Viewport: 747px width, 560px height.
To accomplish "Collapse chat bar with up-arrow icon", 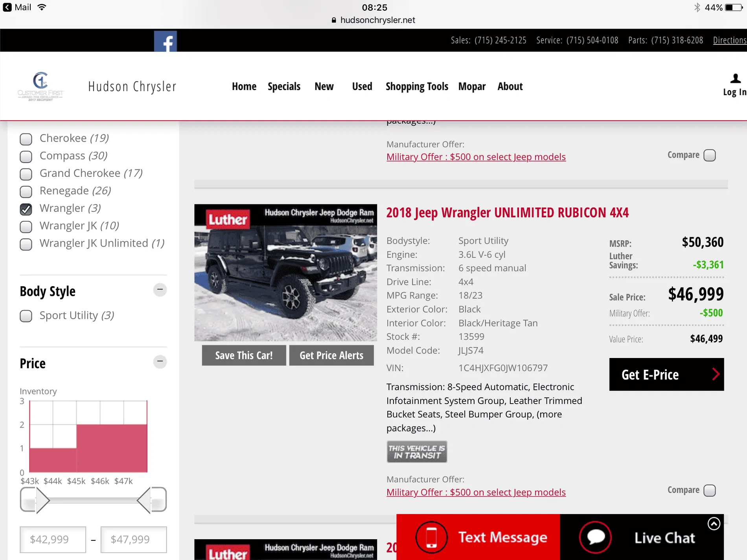I will point(714,523).
